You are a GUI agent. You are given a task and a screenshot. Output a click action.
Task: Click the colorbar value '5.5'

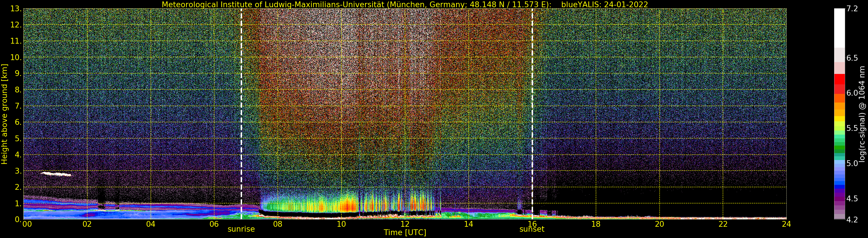pos(852,128)
